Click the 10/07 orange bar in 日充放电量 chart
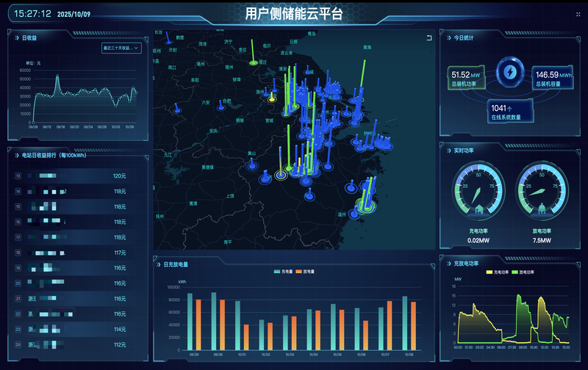Image resolution: width=588 pixels, height=370 pixels. point(390,325)
